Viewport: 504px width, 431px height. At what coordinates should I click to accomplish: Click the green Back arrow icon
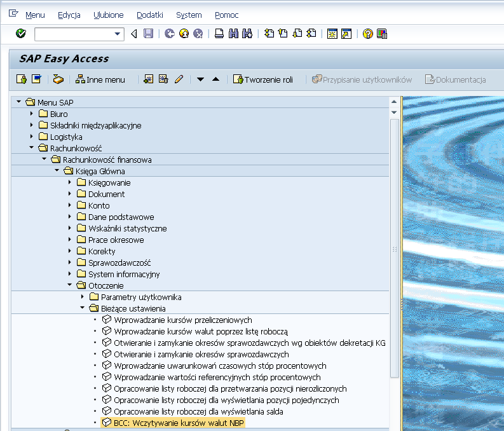(x=170, y=34)
